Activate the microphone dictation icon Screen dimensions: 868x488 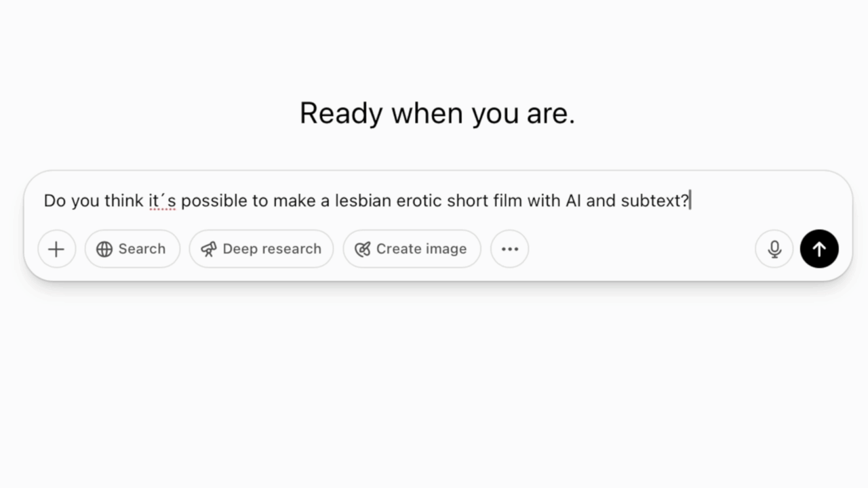click(x=774, y=249)
